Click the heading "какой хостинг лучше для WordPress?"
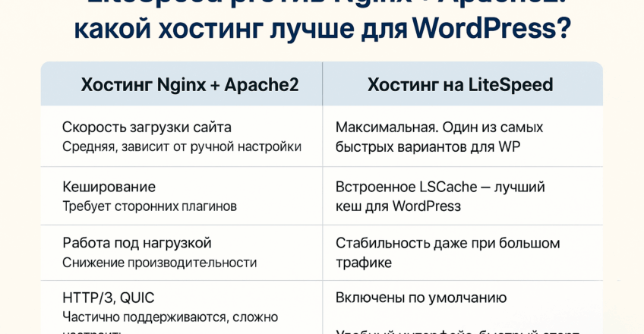644x334 pixels. [x=323, y=30]
